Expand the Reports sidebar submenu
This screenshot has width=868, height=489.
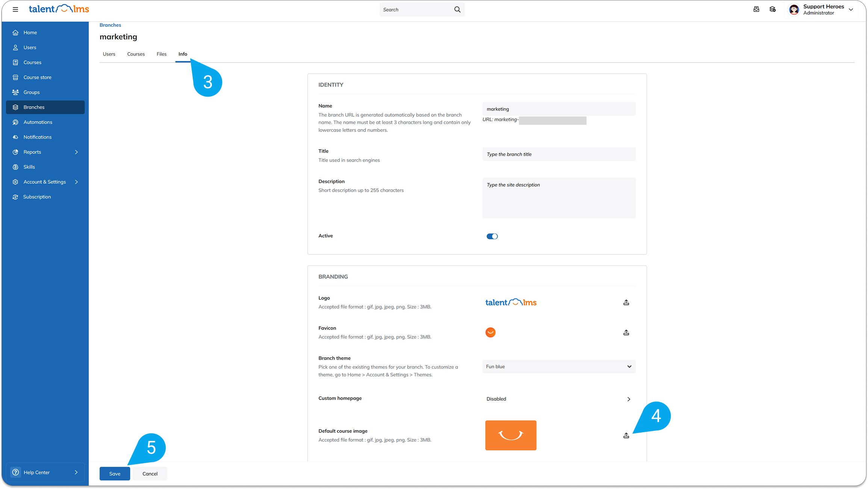coord(76,152)
